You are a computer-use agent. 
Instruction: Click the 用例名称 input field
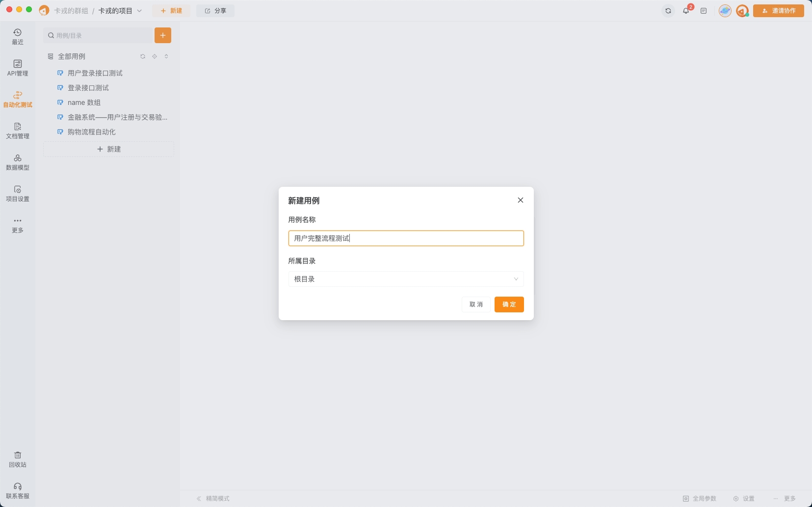406,238
